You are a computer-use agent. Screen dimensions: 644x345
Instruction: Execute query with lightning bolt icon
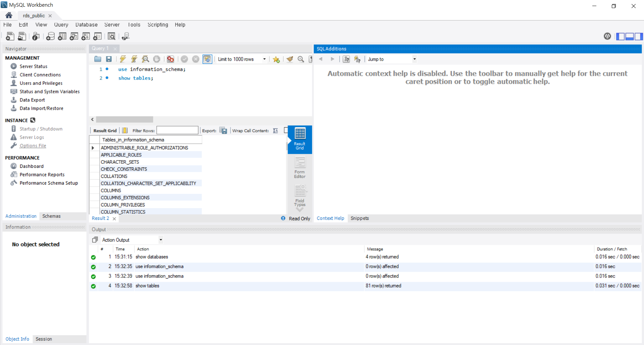[123, 59]
